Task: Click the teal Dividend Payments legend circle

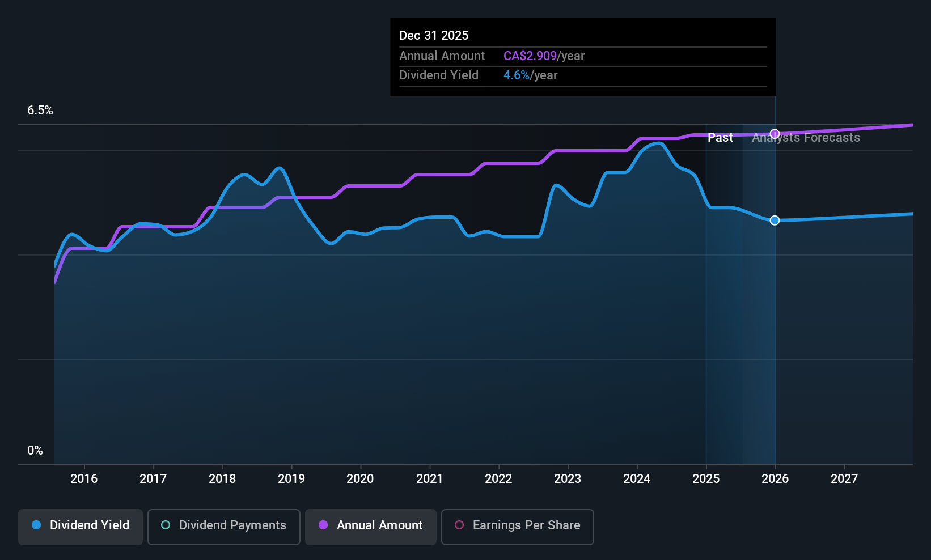Action: tap(166, 525)
